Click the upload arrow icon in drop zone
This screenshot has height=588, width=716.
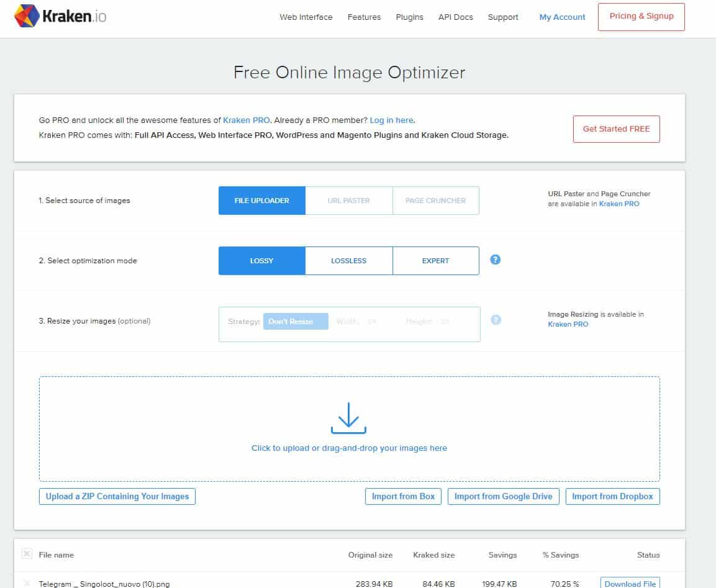point(348,418)
